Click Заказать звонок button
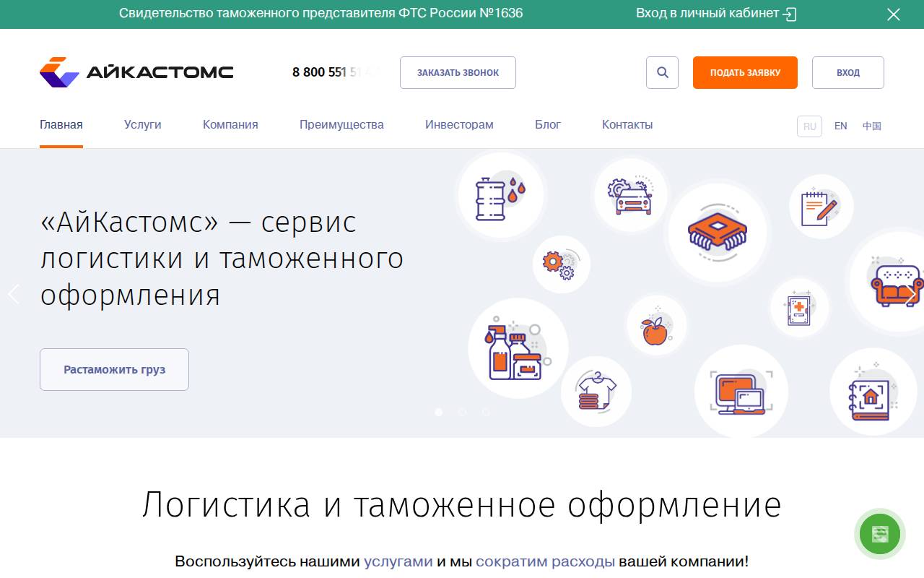Screen dimensions: 924x578 pos(458,72)
